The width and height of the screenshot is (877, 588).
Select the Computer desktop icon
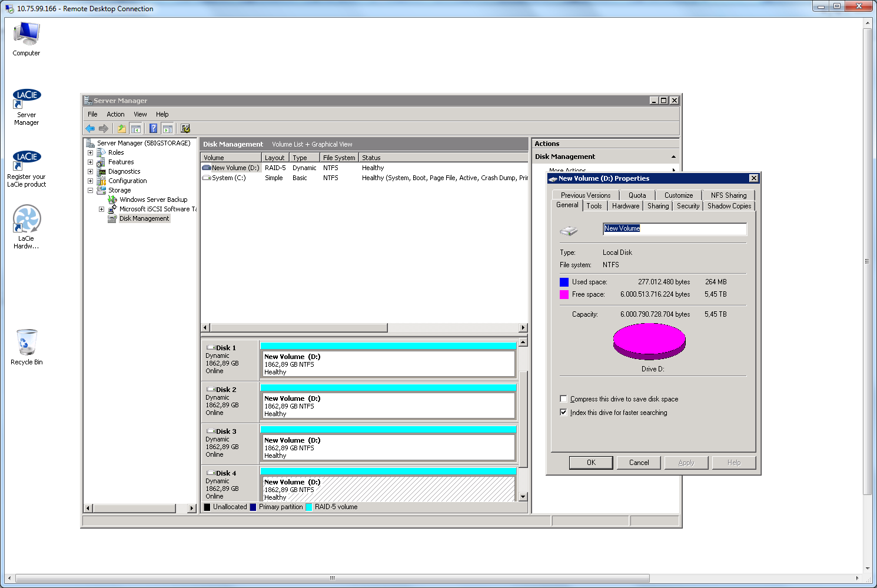26,35
